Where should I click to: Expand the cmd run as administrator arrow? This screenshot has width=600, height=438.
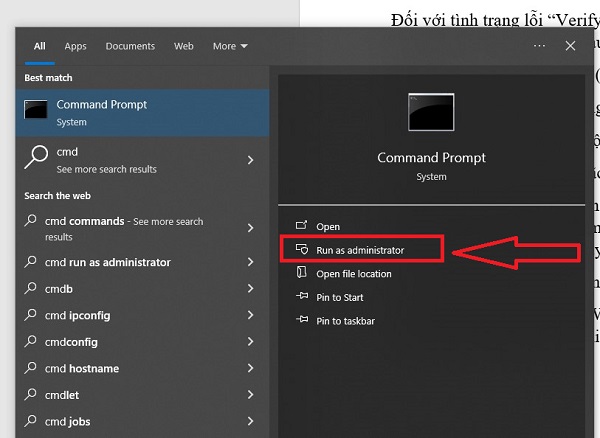coord(250,263)
